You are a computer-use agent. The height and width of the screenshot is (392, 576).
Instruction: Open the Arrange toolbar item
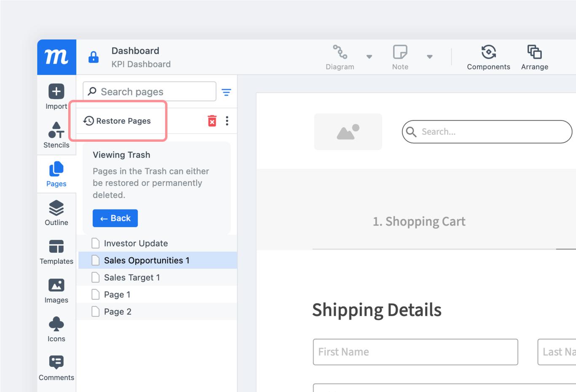(535, 57)
